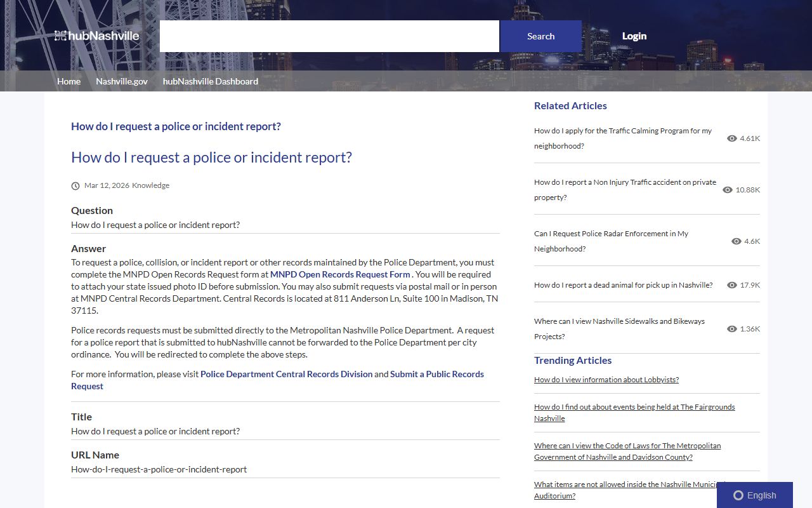Open Non Injury Traffic accident article
This screenshot has height=508, width=812.
point(625,190)
